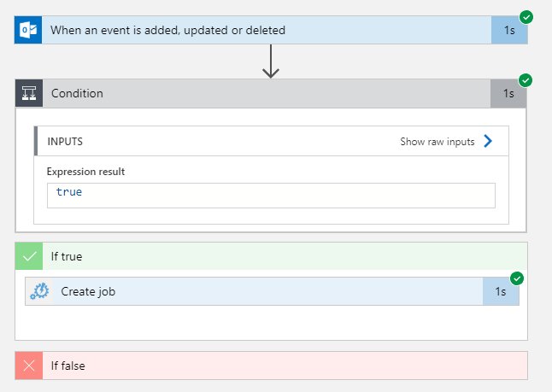Click the X icon beside If false
Image resolution: width=552 pixels, height=392 pixels.
click(x=28, y=366)
